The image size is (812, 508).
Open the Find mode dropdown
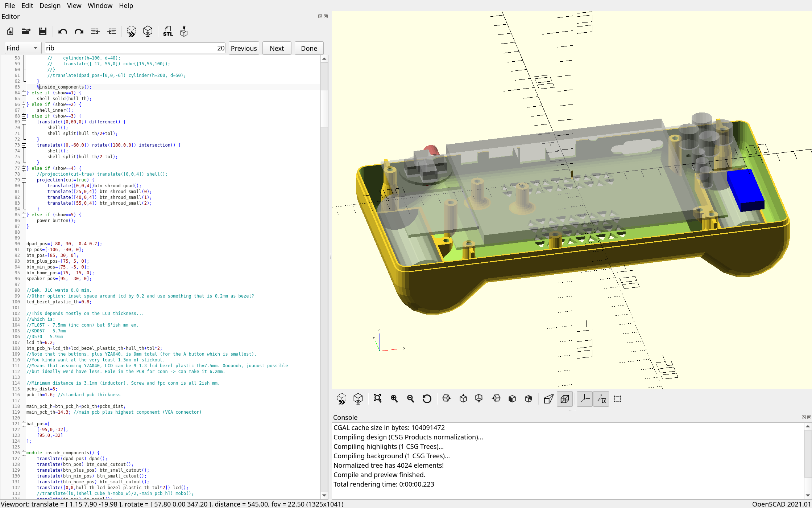(22, 48)
